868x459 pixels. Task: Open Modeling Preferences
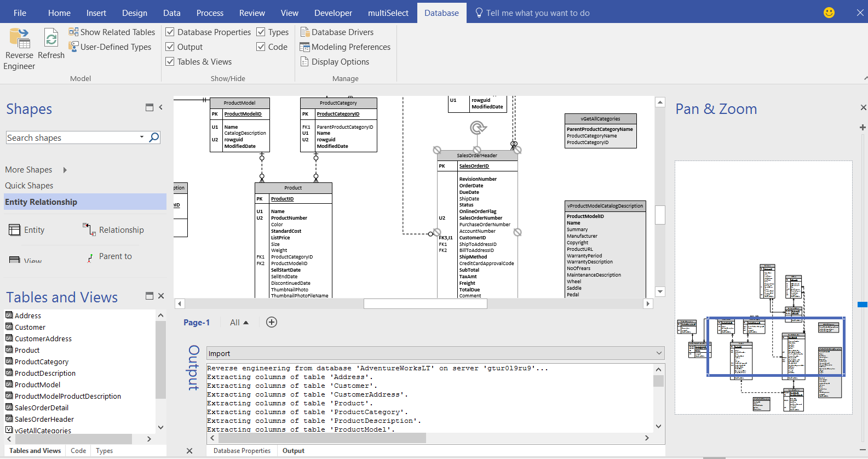coord(345,47)
